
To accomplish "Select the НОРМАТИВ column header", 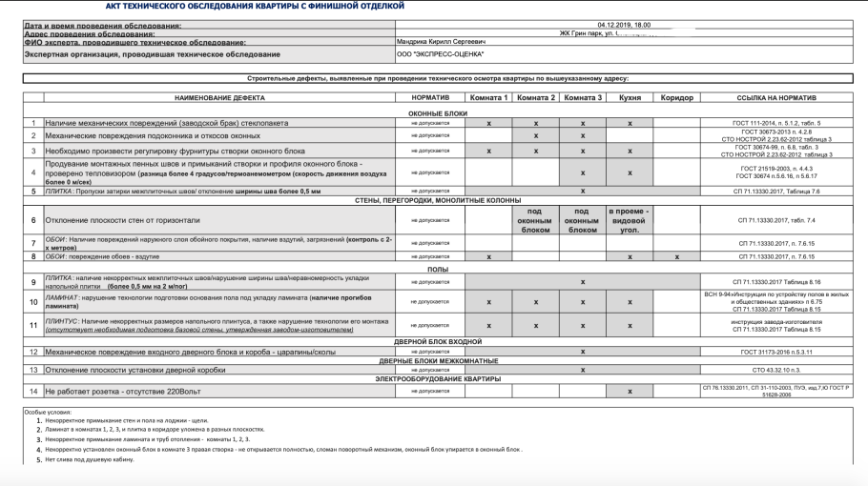I will click(x=430, y=98).
